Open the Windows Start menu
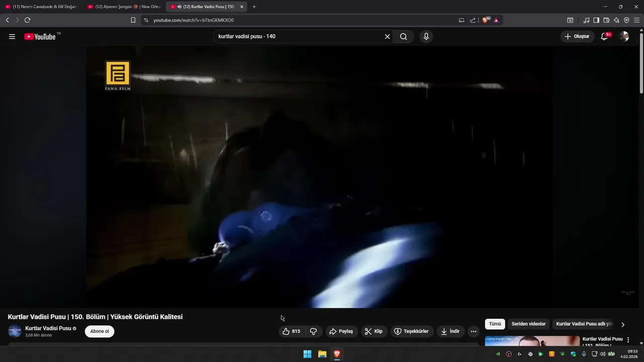Screen dimensions: 644x362 pyautogui.click(x=307, y=354)
